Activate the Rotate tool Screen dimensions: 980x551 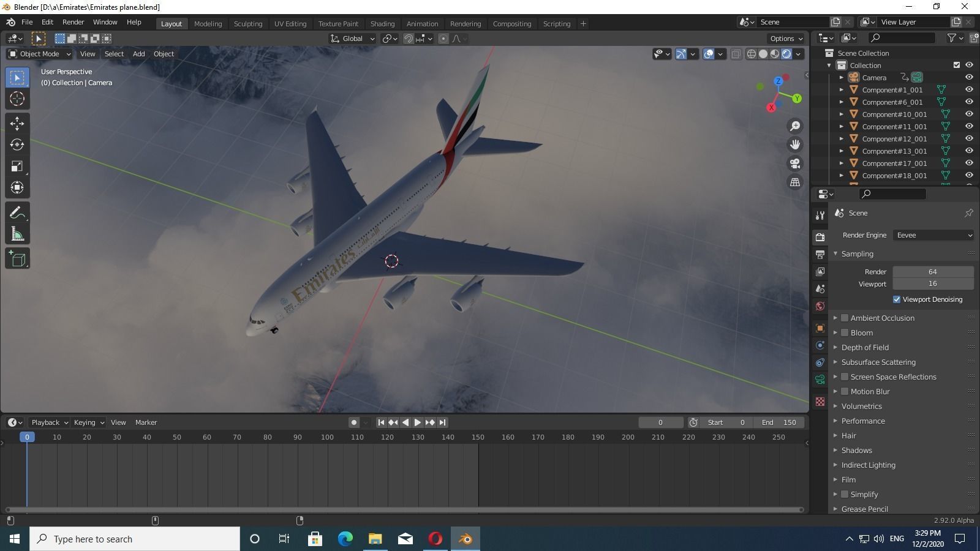tap(17, 145)
